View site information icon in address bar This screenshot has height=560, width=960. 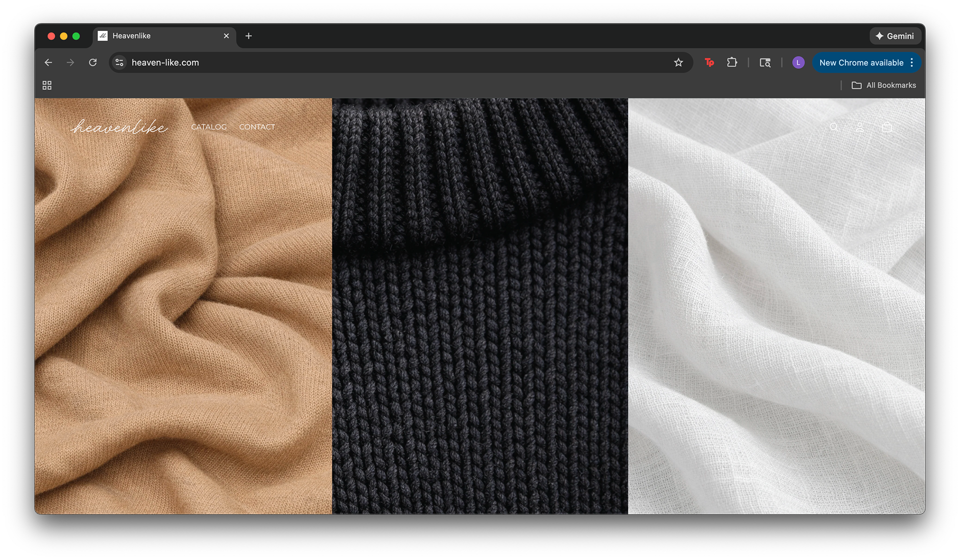click(x=119, y=62)
